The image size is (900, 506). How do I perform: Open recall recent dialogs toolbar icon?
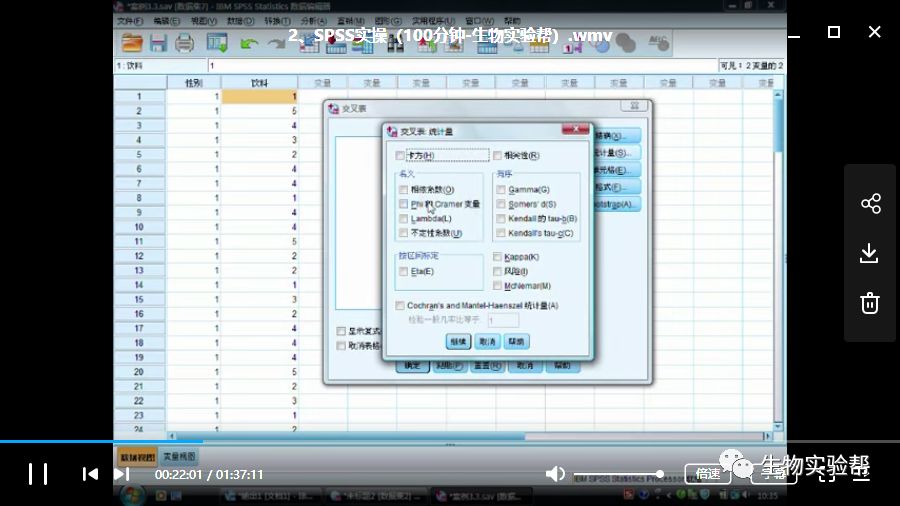point(217,43)
